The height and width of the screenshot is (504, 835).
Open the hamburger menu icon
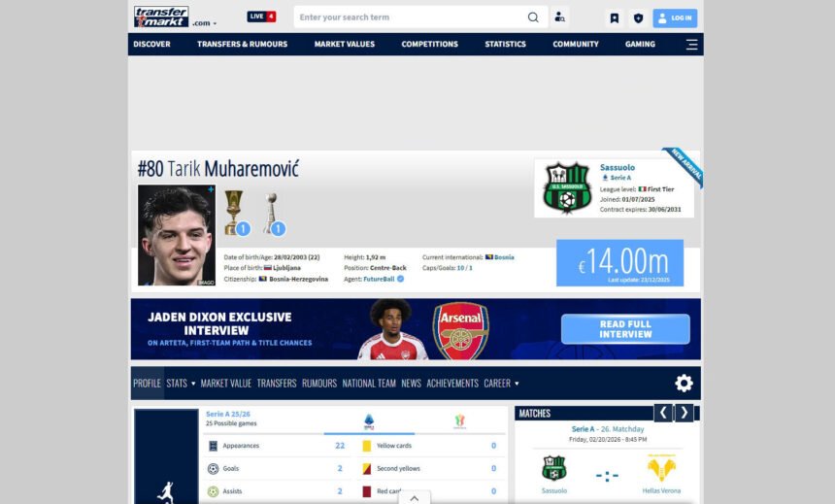[x=691, y=45]
